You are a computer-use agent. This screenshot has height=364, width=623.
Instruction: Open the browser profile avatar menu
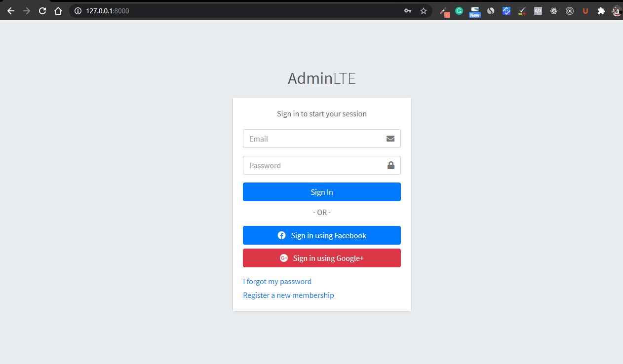(x=616, y=10)
